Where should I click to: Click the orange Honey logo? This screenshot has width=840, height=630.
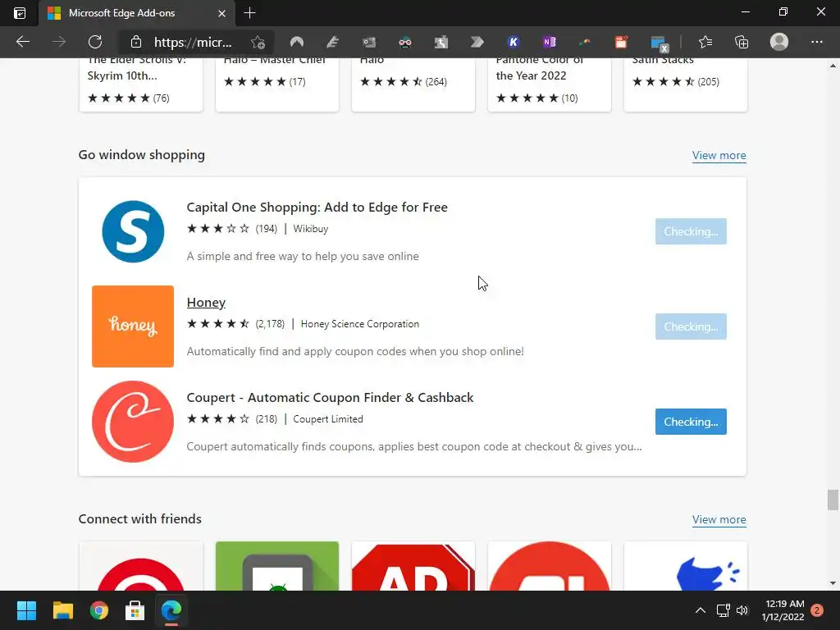pos(133,326)
